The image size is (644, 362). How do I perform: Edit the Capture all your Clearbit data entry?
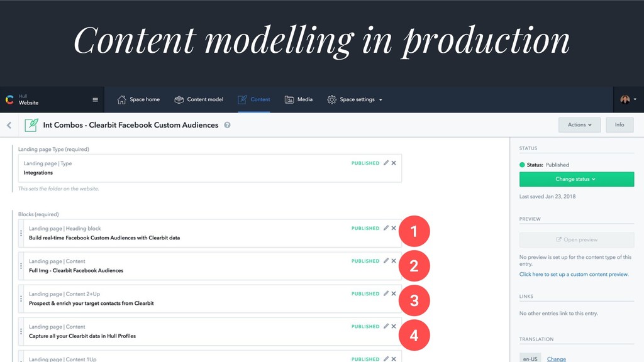tap(386, 326)
